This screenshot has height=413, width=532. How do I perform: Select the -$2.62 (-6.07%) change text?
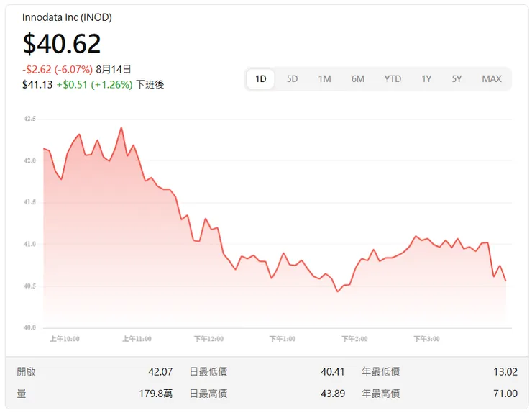tap(58, 70)
